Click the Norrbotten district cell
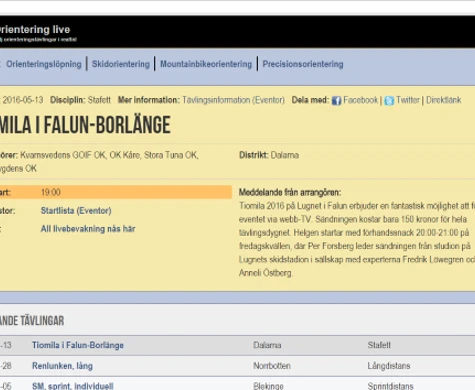The image size is (475, 390). (x=272, y=366)
